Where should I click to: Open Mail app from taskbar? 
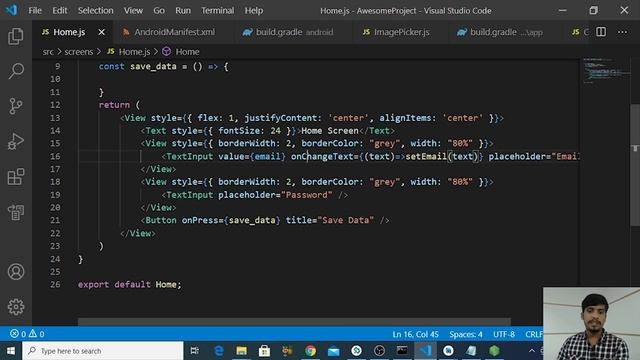[333, 351]
